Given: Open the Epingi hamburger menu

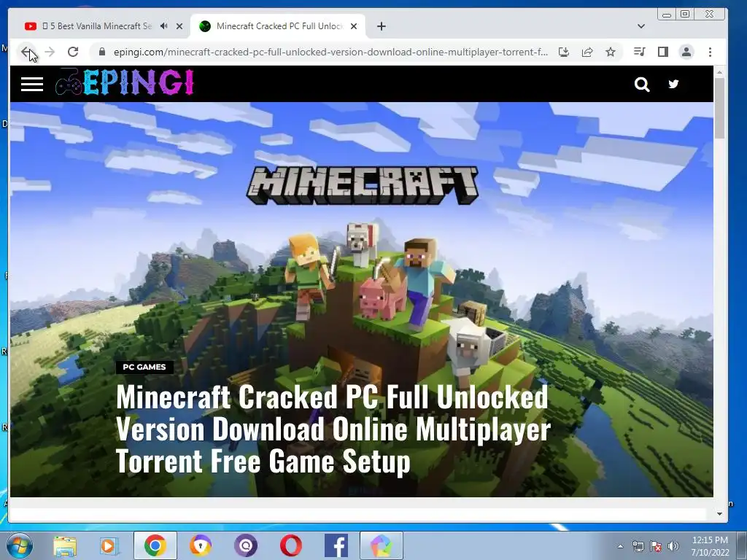Looking at the screenshot, I should 32,85.
